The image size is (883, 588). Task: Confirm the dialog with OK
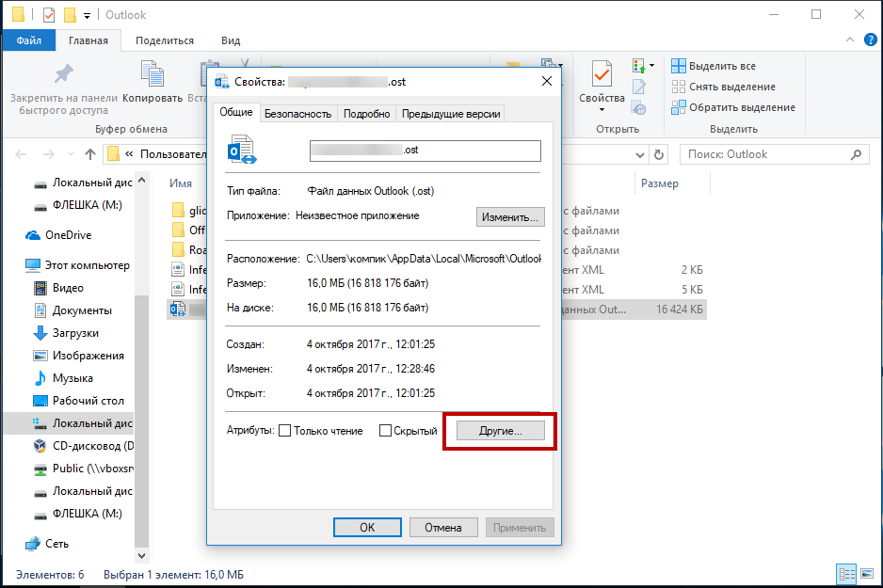point(367,528)
